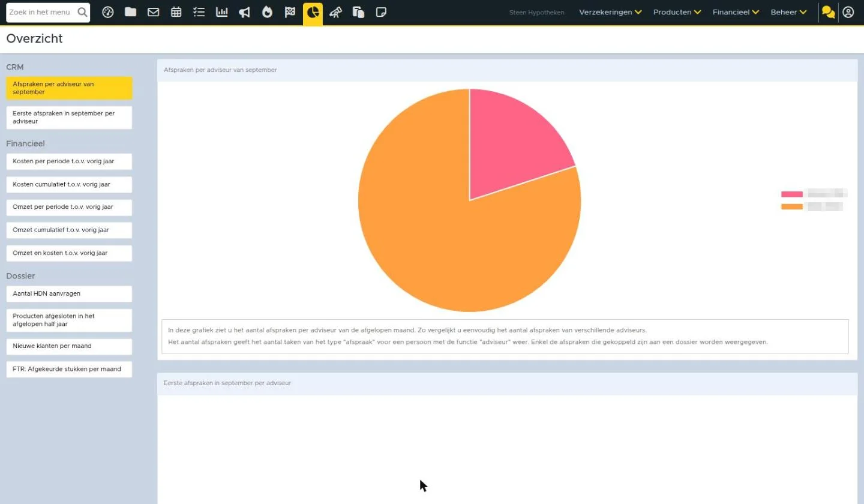The height and width of the screenshot is (504, 864).
Task: Select 'Kosten per periode t.o.v. vorig jaar'
Action: tap(69, 161)
